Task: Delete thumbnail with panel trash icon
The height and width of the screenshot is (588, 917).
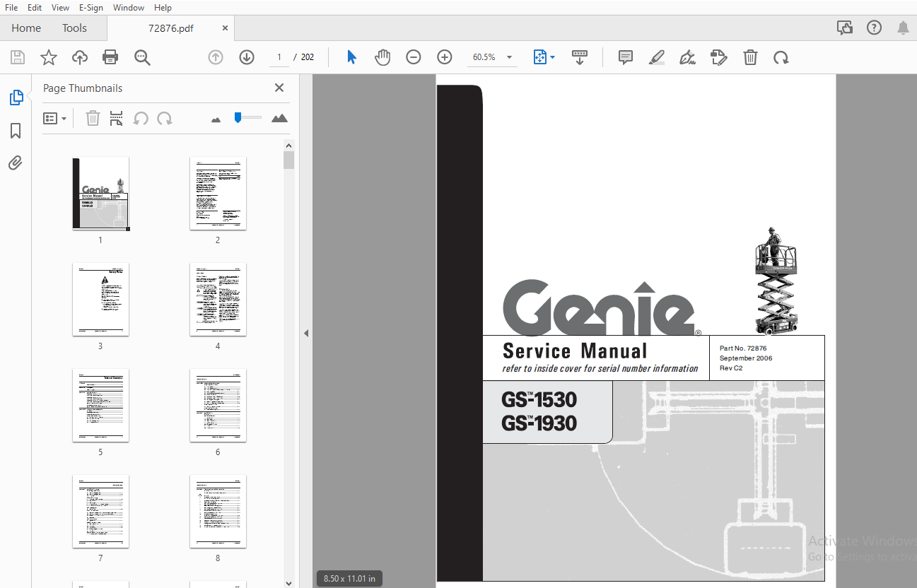Action: tap(93, 118)
